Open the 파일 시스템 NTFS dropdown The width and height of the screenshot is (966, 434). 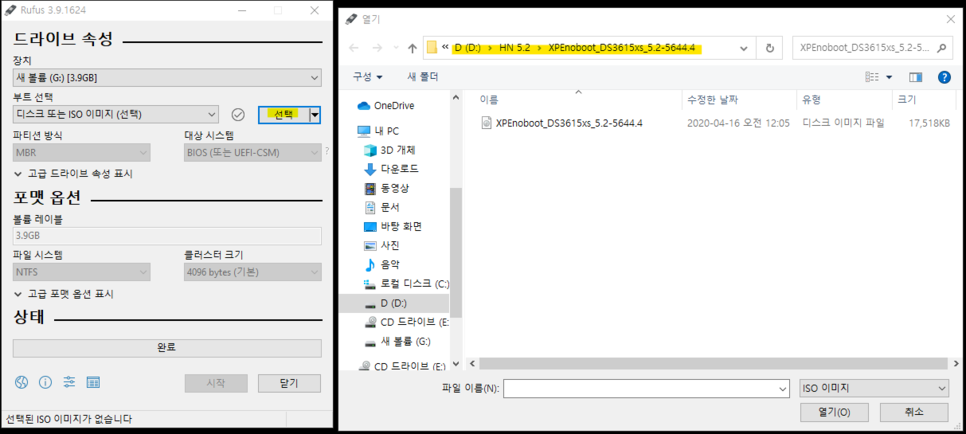(x=82, y=272)
